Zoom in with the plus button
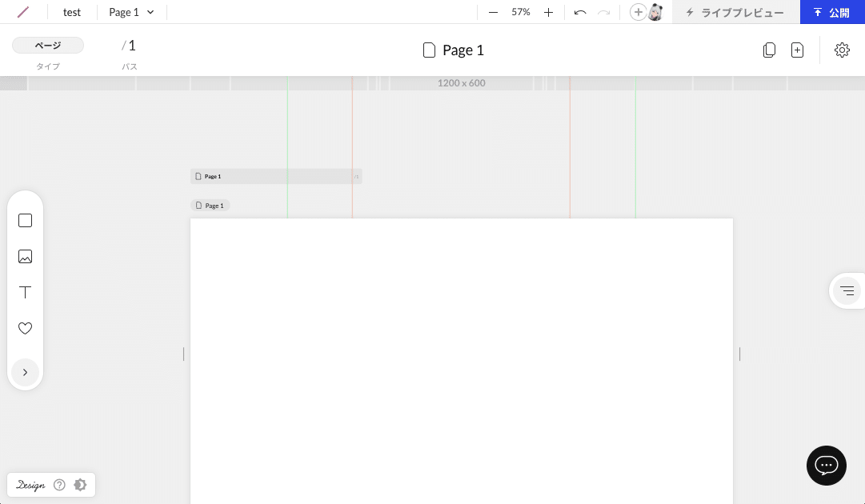 (x=548, y=12)
